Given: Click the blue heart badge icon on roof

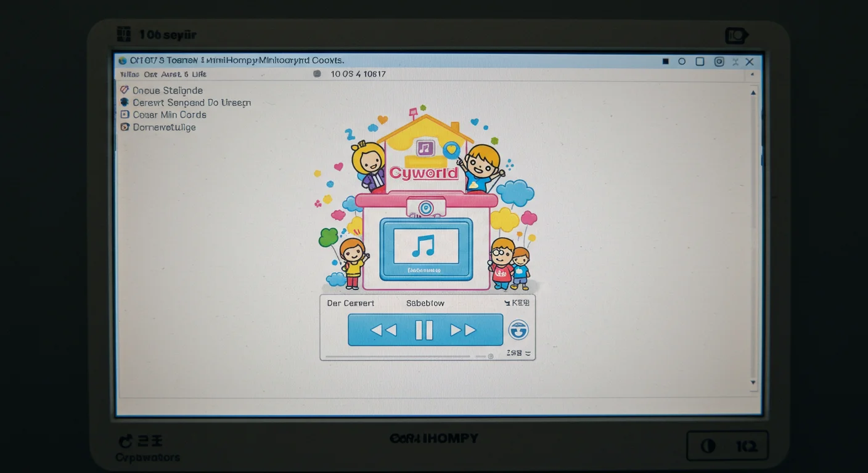Looking at the screenshot, I should (452, 149).
